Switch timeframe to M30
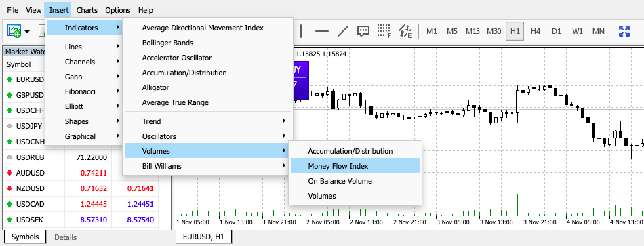This screenshot has height=246, width=644. coord(494,31)
